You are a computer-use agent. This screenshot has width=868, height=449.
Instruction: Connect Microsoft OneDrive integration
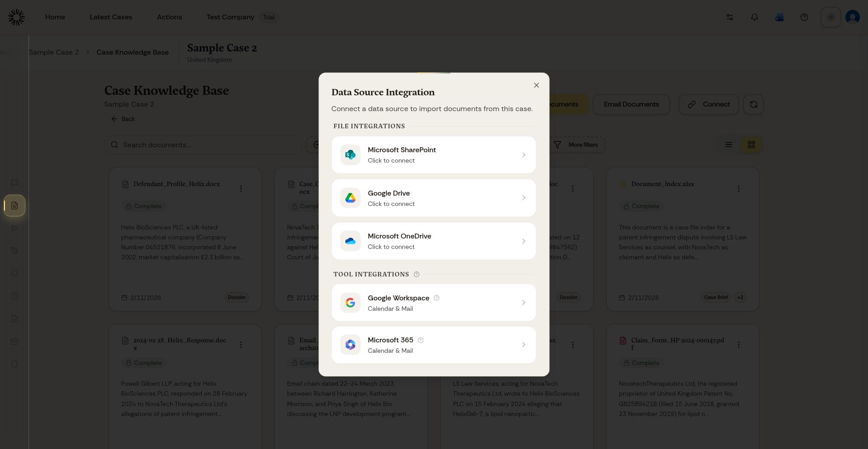point(434,241)
